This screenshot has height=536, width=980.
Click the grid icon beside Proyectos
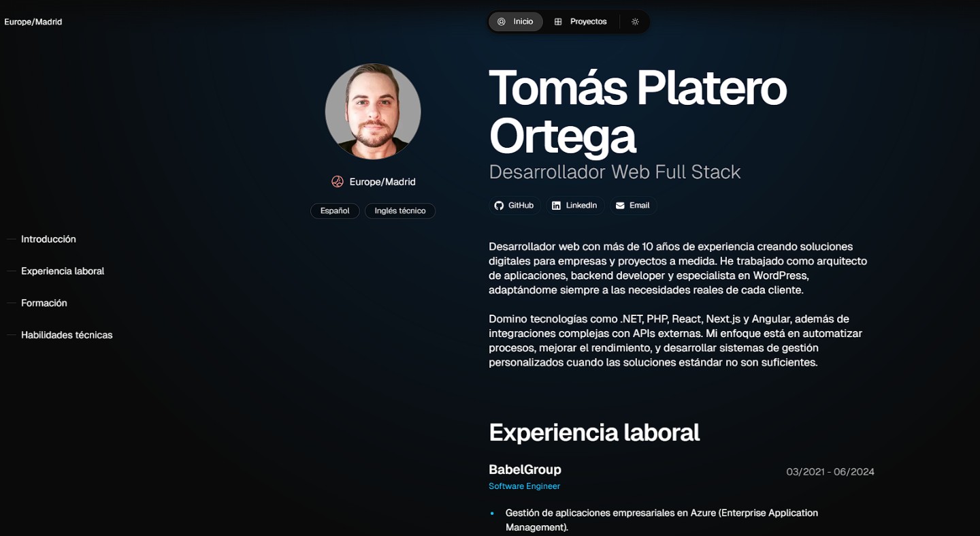point(557,21)
